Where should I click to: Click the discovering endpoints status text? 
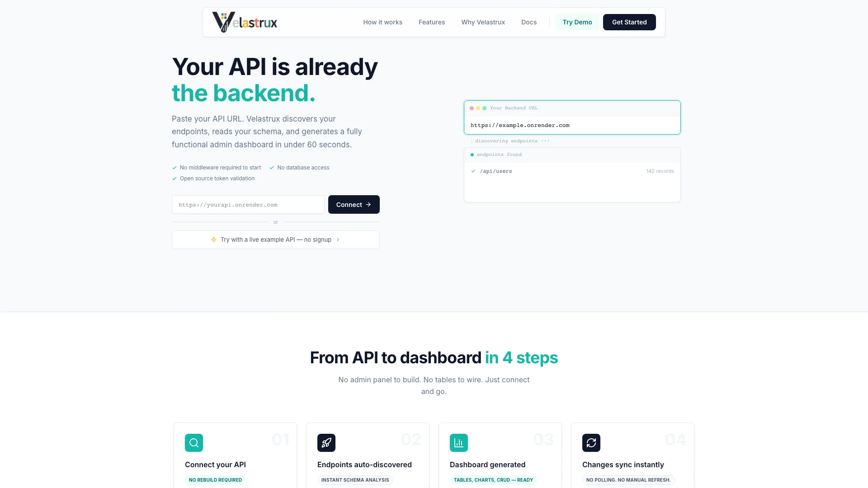[x=506, y=141]
